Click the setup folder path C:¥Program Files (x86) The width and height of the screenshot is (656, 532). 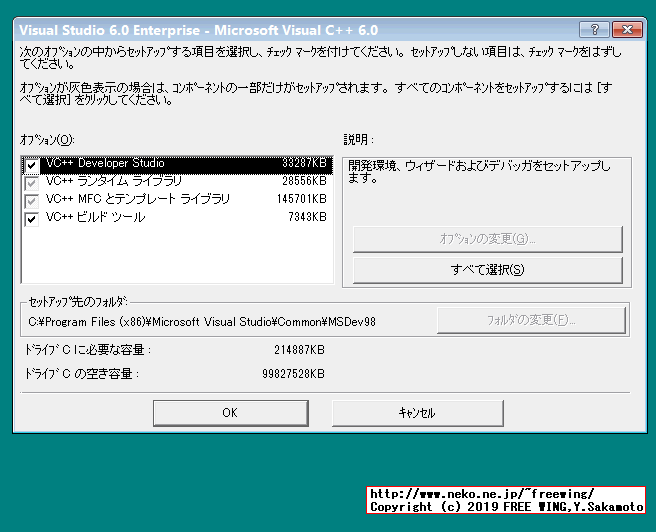click(x=202, y=322)
